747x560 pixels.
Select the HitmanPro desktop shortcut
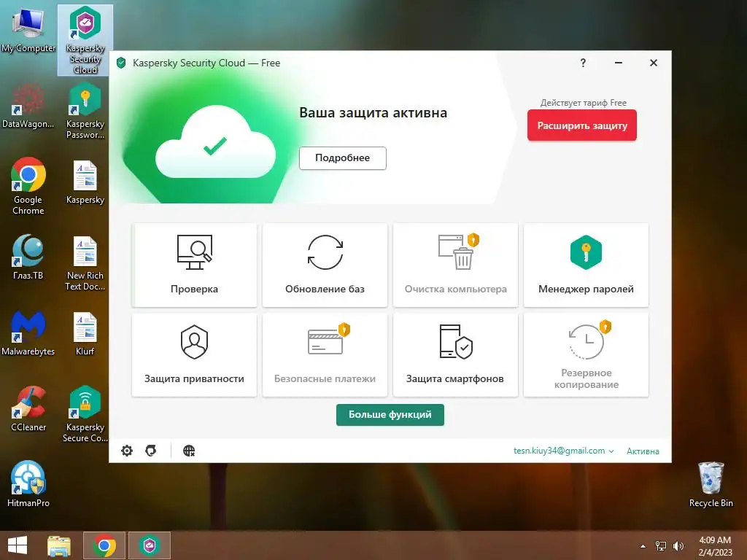pyautogui.click(x=28, y=484)
